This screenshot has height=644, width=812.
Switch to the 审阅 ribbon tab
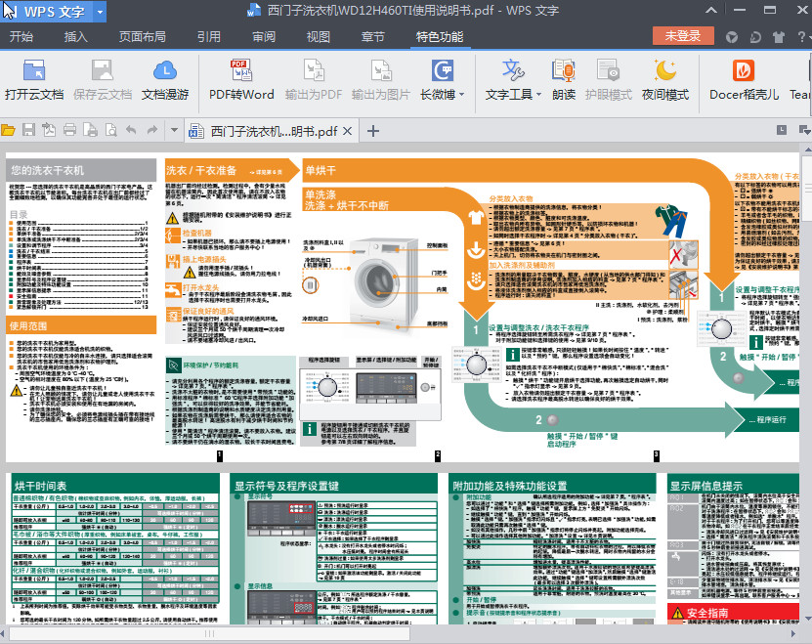264,37
